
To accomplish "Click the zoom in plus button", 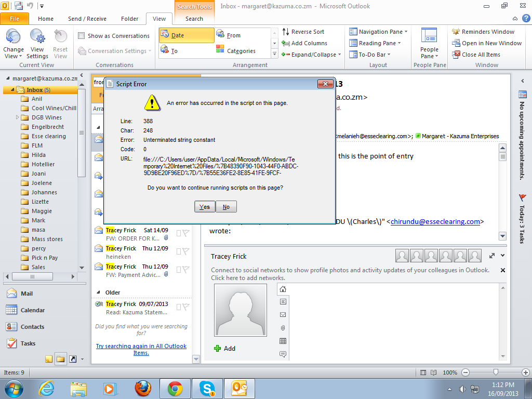I will click(526, 373).
